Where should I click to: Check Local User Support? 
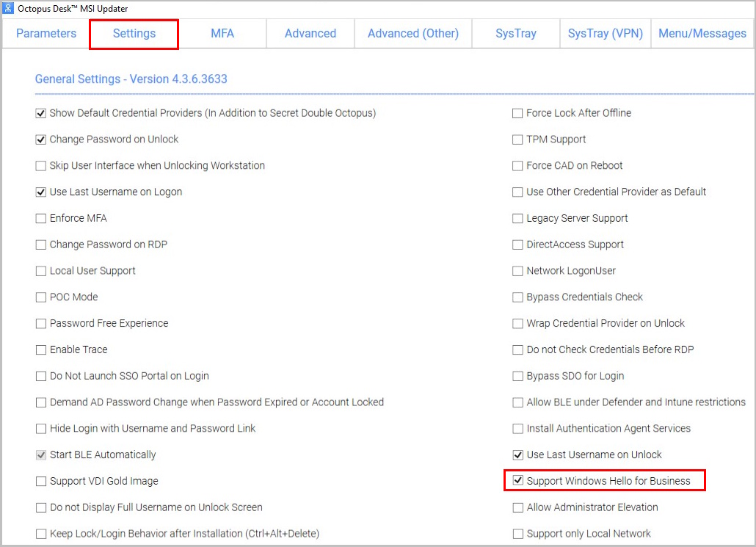[x=41, y=271]
